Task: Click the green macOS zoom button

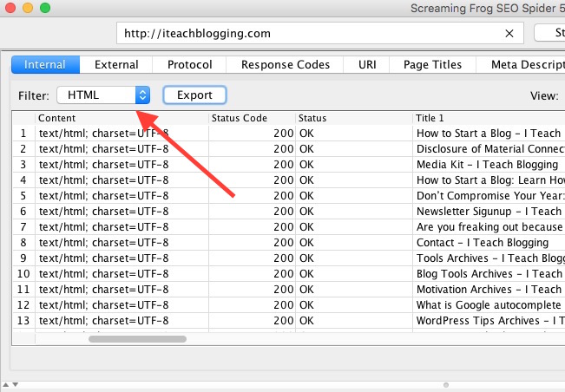Action: click(x=45, y=9)
